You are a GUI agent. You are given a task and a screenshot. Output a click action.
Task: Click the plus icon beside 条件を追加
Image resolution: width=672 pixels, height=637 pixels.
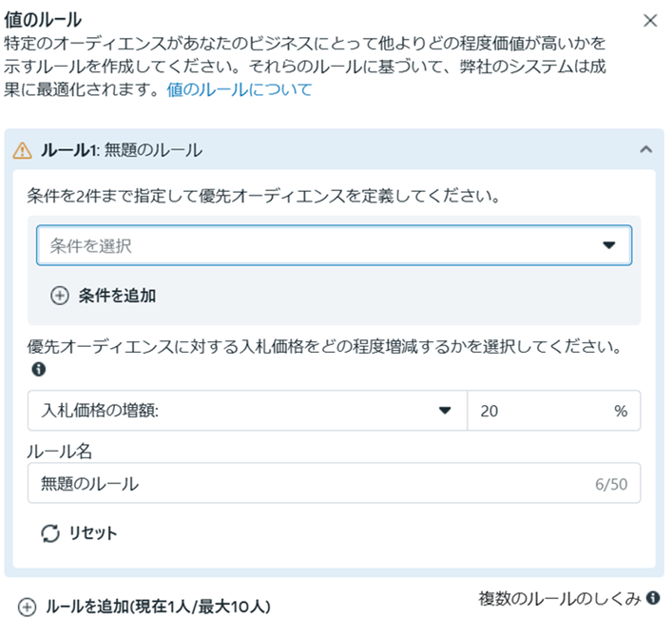coord(60,296)
